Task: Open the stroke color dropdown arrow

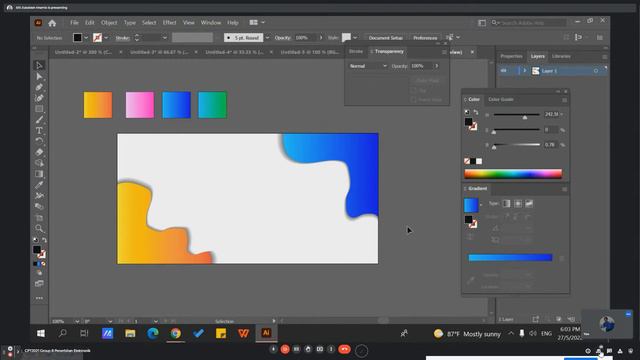Action: click(106, 38)
